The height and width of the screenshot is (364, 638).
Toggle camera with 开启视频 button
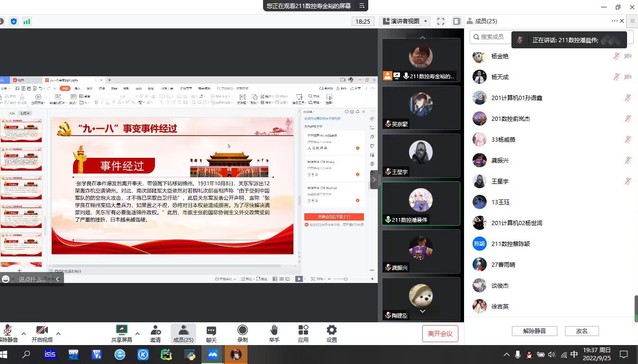point(42,333)
